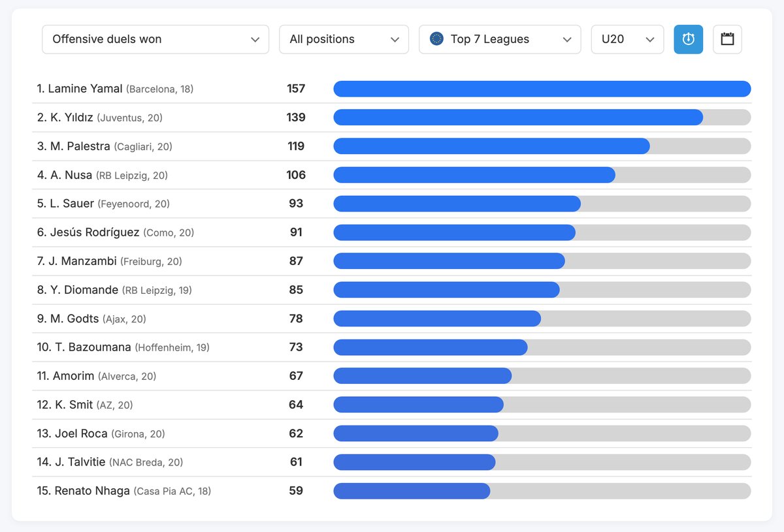Click the Top 7 Leagues globe icon
The height and width of the screenshot is (532, 784).
pos(436,39)
